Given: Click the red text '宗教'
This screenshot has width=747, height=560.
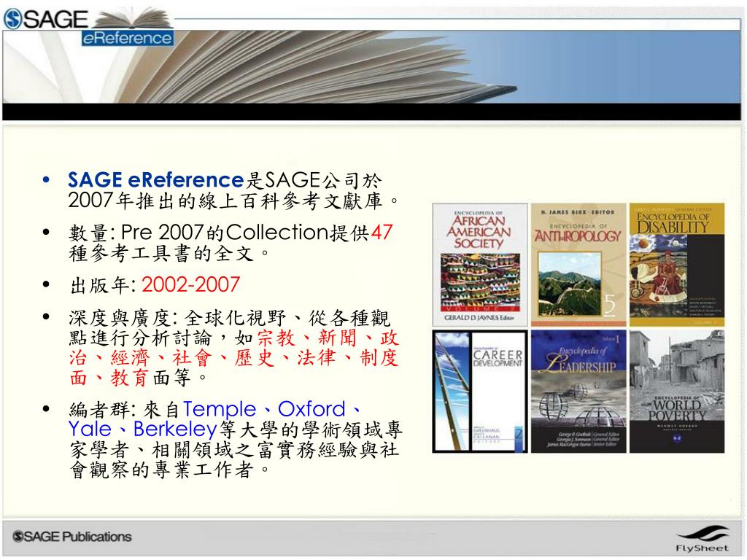Looking at the screenshot, I should pyautogui.click(x=276, y=338).
